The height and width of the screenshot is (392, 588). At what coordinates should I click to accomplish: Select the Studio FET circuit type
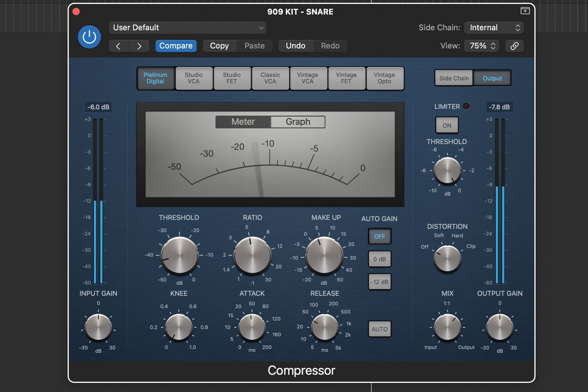click(x=232, y=78)
